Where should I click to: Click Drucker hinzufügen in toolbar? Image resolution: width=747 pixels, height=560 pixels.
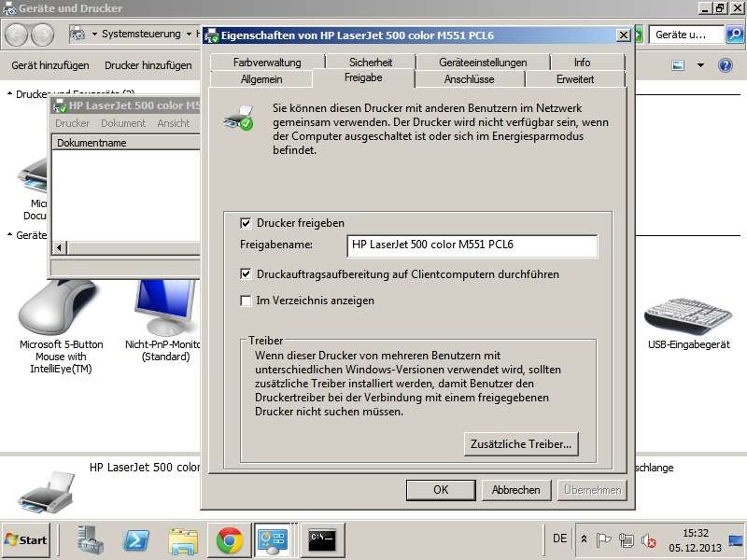tap(148, 65)
